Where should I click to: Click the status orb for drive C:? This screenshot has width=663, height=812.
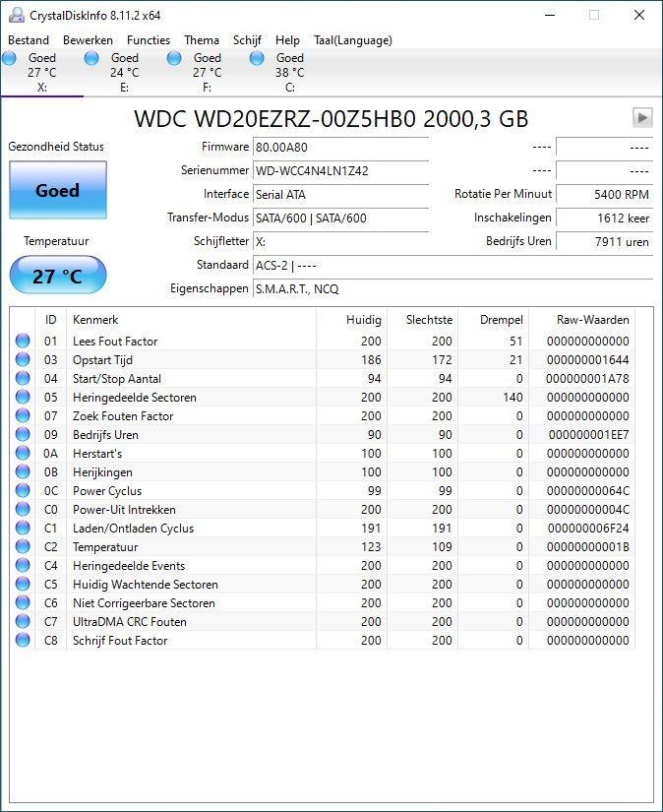257,58
